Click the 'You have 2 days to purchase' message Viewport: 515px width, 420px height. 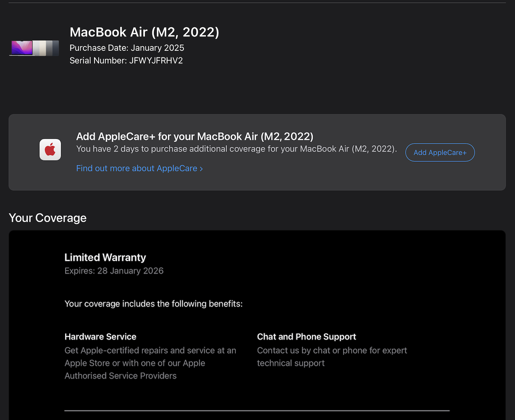tap(237, 149)
